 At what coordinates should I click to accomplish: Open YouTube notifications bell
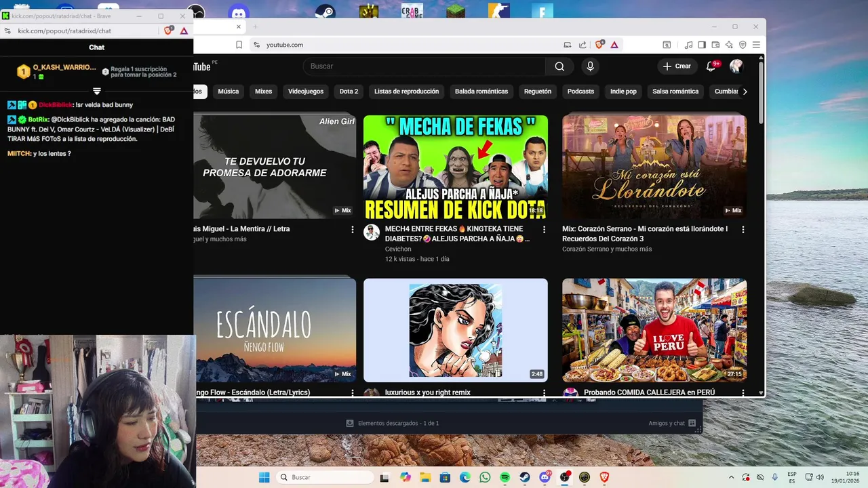[x=711, y=66]
